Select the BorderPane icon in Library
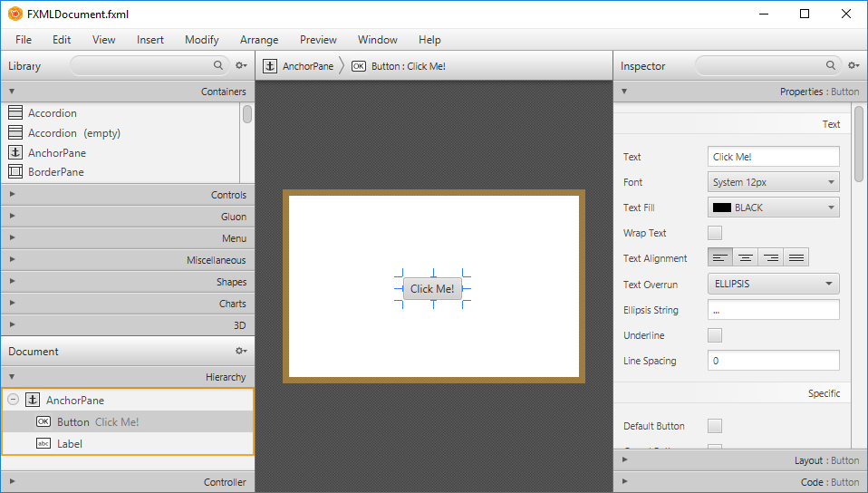Viewport: 868px width, 493px height. (15, 172)
